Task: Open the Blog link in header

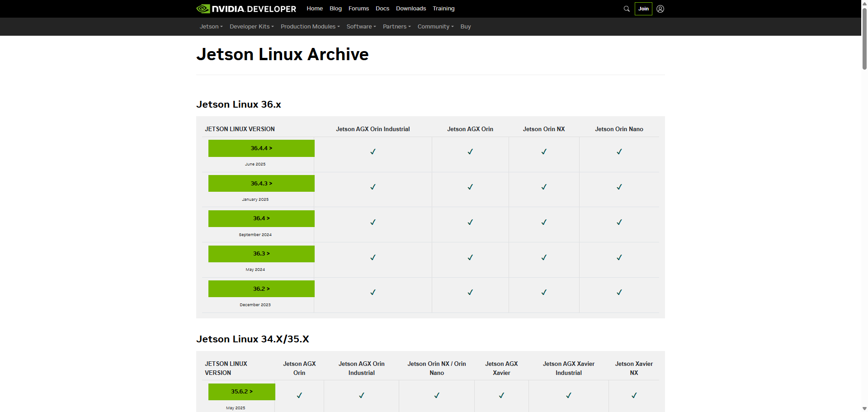Action: [336, 9]
